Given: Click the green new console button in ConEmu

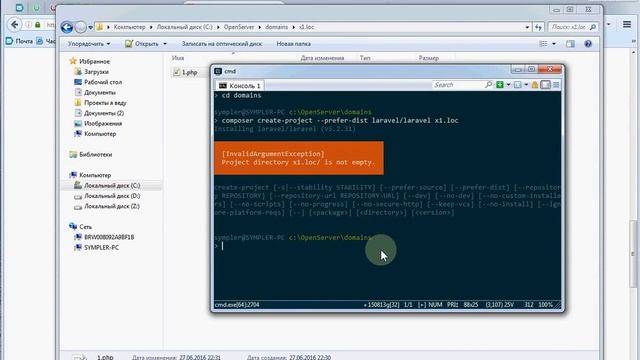Looking at the screenshot, I should 500,85.
